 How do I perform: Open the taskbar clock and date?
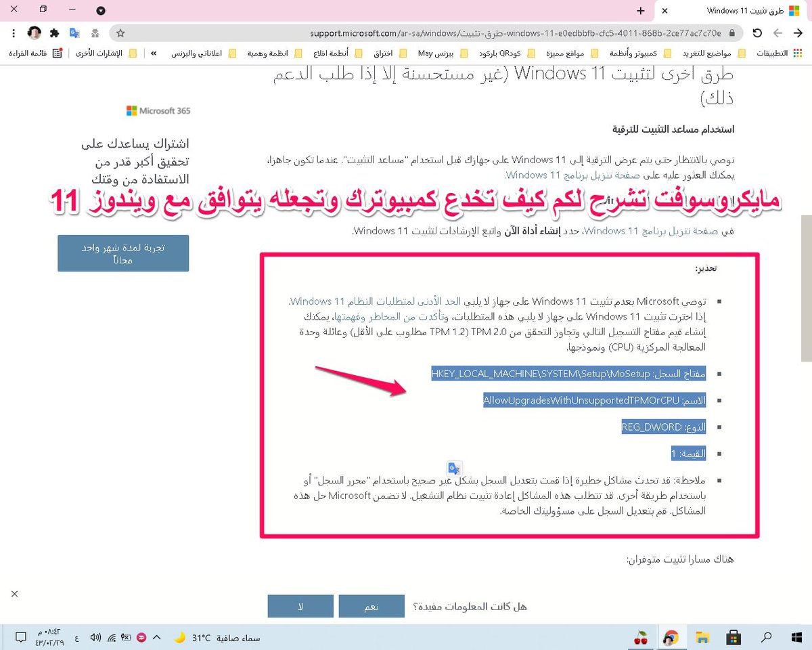click(49, 638)
